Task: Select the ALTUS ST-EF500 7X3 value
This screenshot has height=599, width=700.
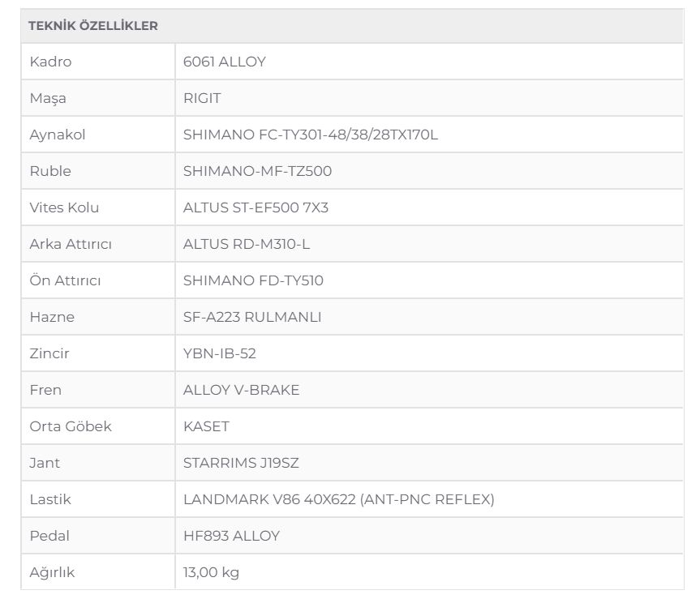Action: click(x=256, y=208)
